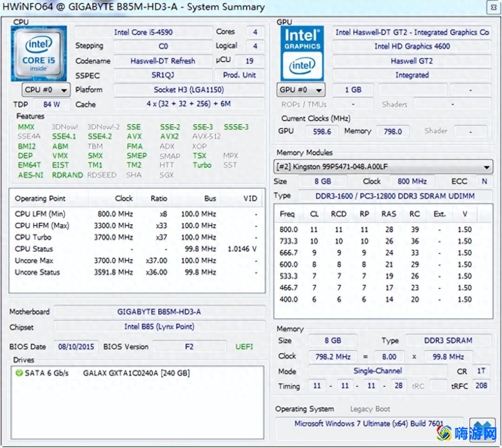Viewport: 502px width, 448px height.
Task: Click the SR1QJ SSPEC value
Action: [x=163, y=75]
